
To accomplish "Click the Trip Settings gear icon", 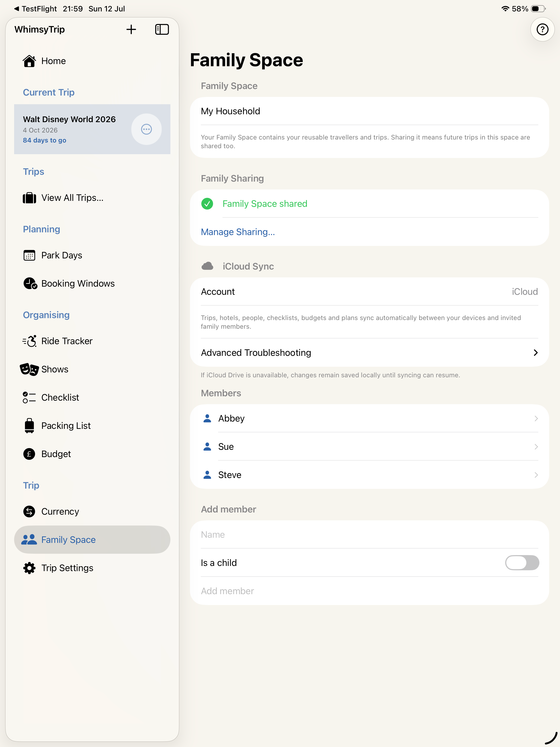I will (29, 568).
